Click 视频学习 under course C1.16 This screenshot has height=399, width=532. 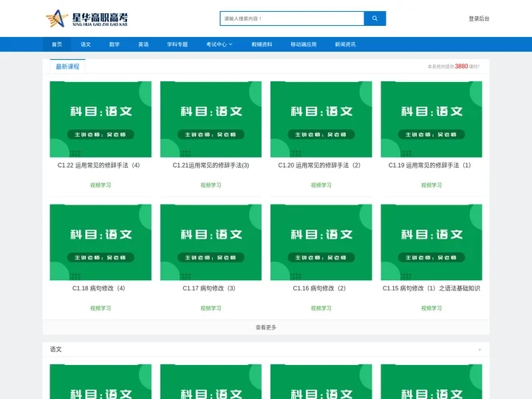[321, 308]
